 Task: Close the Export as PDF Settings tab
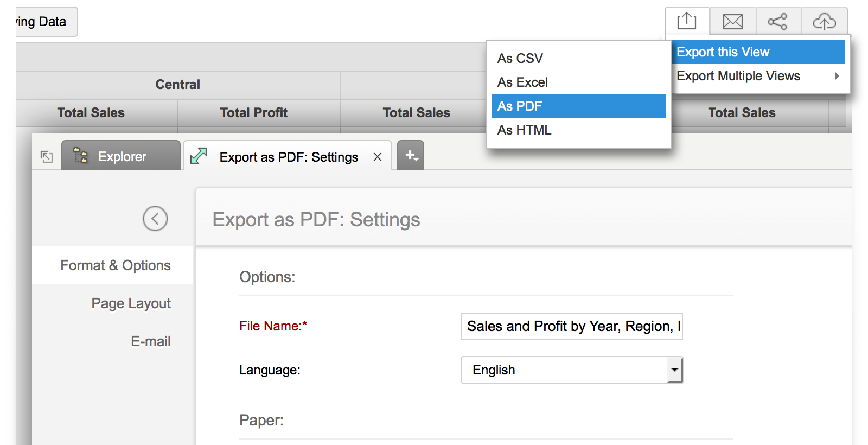click(x=378, y=157)
